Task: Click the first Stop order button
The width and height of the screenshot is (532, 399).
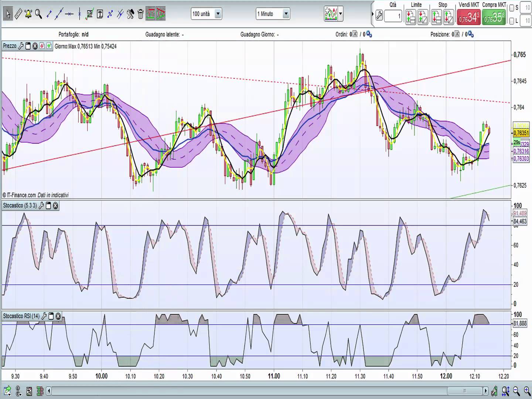Action: click(436, 17)
